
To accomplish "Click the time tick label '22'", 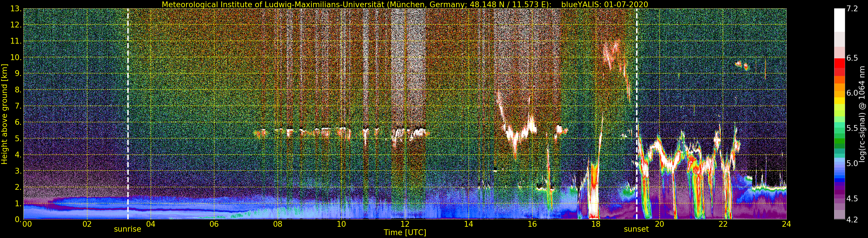I will click(723, 224).
